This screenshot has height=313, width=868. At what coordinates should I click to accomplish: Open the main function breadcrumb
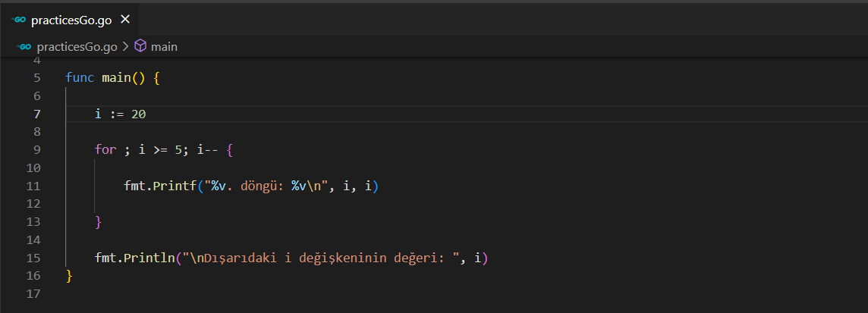point(164,47)
